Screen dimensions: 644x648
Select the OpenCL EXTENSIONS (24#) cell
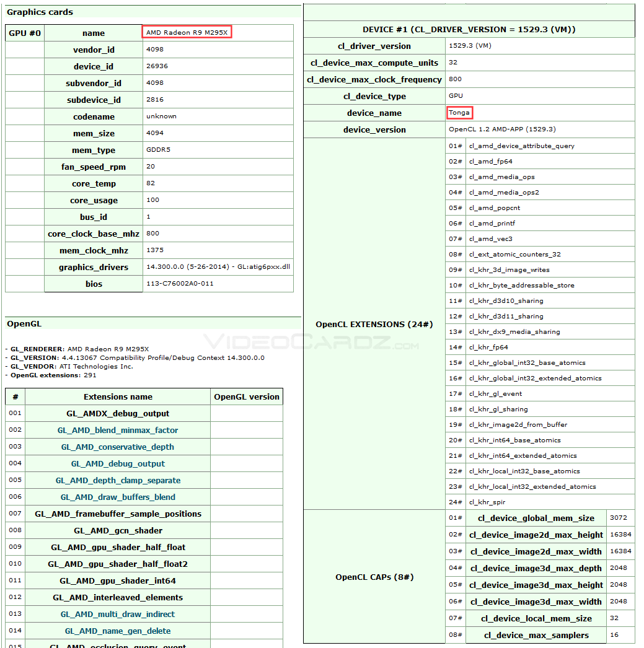click(x=374, y=324)
